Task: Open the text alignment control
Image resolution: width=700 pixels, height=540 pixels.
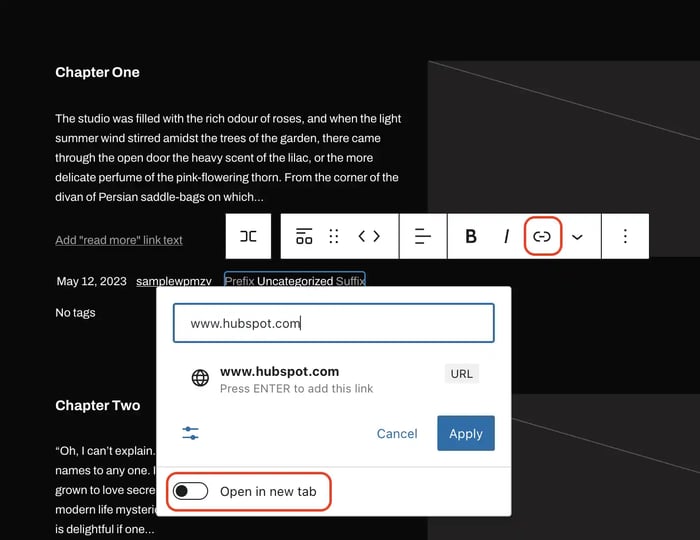Action: (423, 236)
